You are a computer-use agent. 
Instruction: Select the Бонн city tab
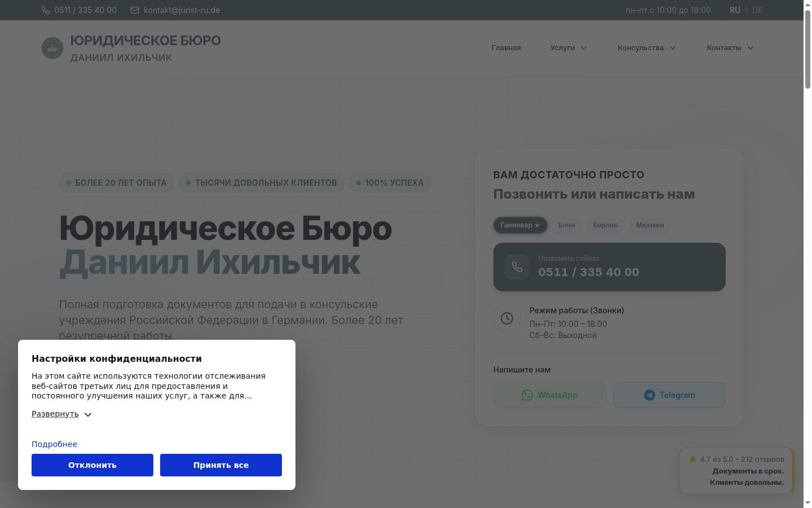(567, 225)
